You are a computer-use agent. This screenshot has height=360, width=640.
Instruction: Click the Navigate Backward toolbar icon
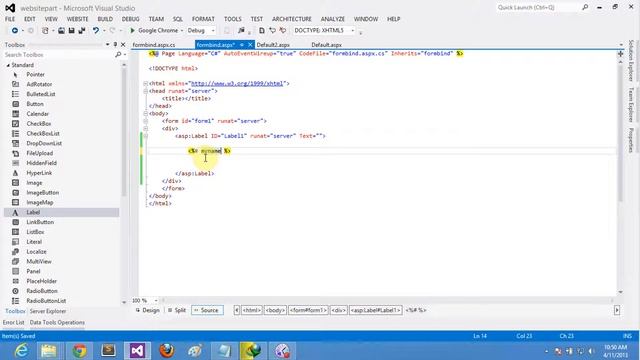pos(15,31)
